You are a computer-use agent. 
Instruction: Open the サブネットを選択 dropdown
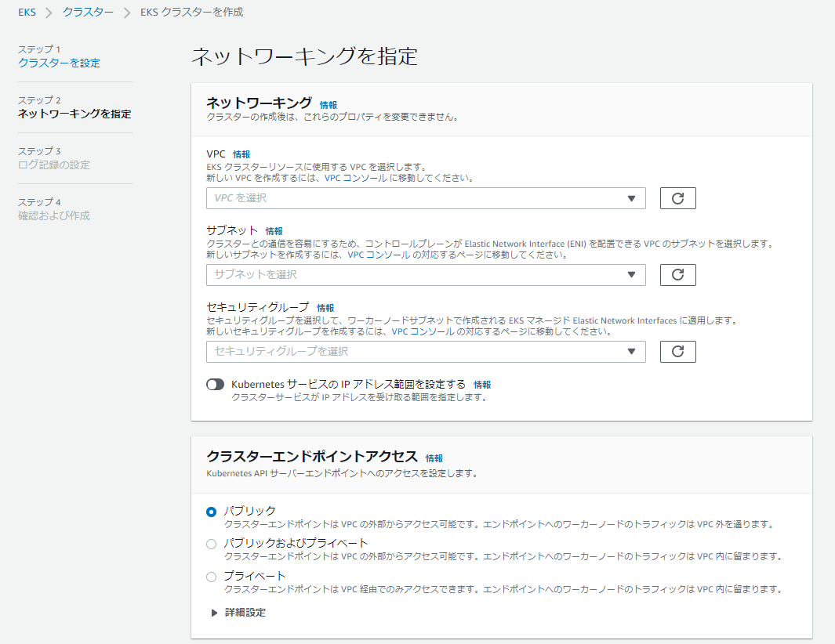(425, 275)
